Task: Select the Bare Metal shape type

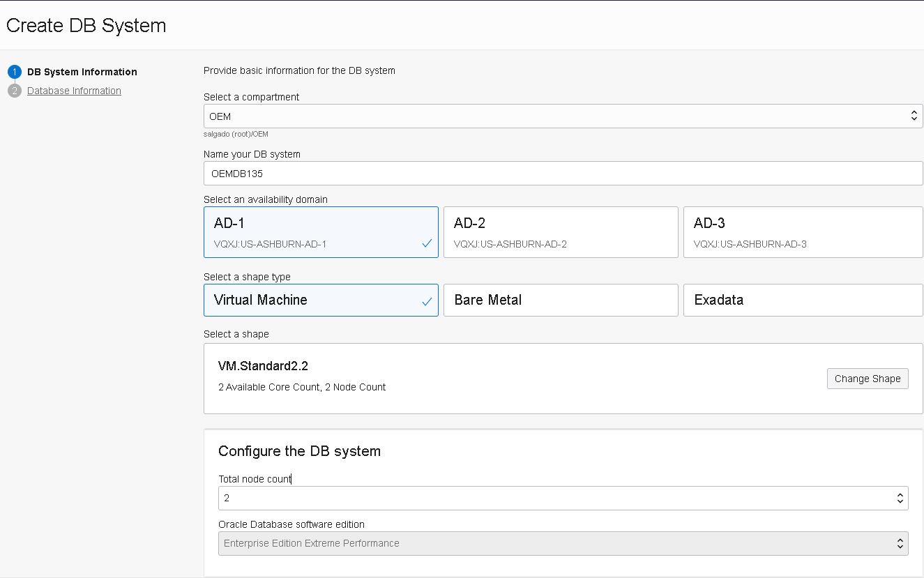Action: [561, 300]
